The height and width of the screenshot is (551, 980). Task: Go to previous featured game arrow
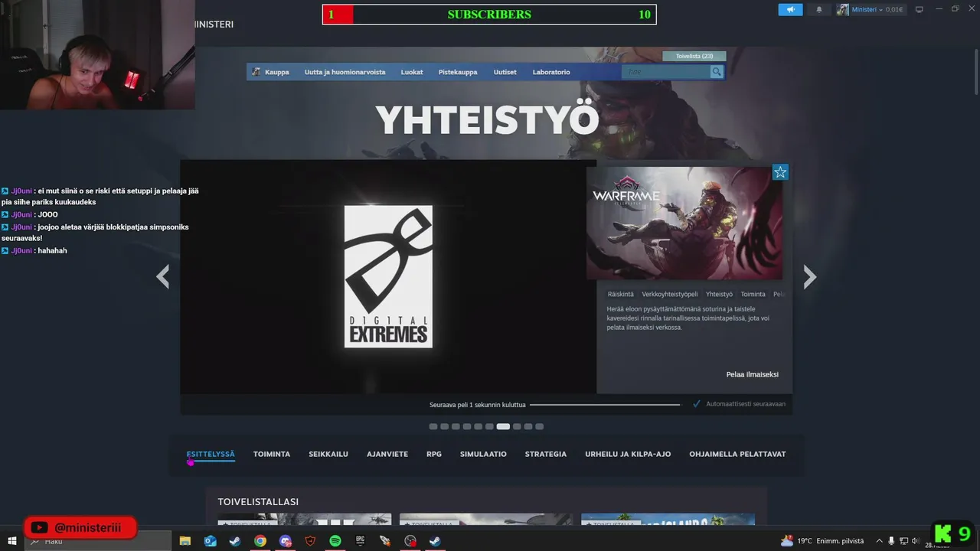click(x=162, y=276)
